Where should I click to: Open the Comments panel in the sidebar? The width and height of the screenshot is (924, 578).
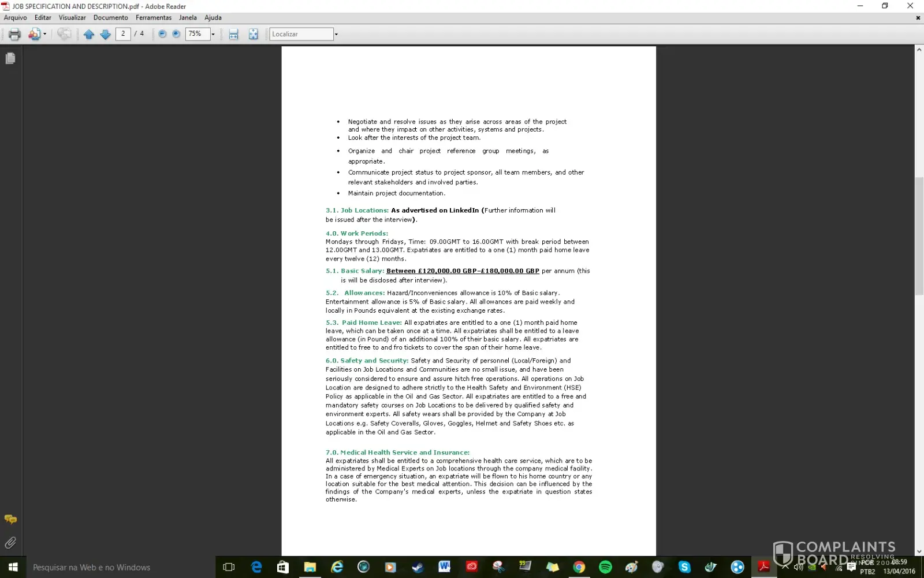click(x=10, y=519)
